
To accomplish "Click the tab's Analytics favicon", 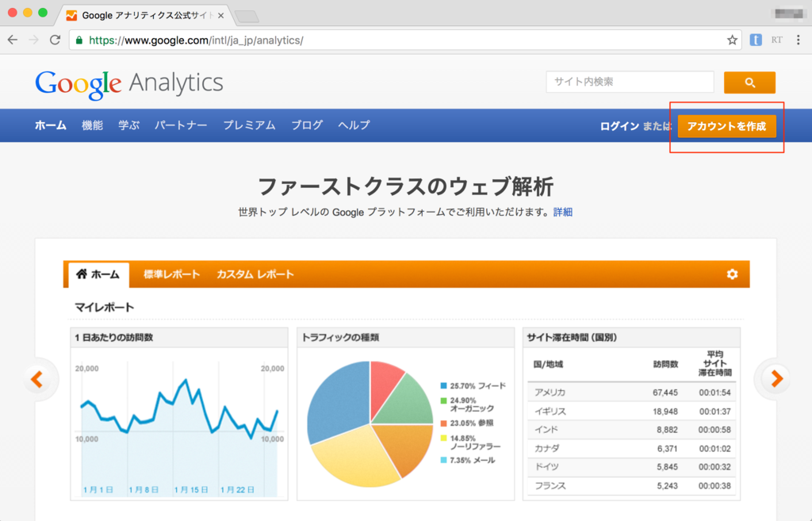I will click(x=71, y=16).
